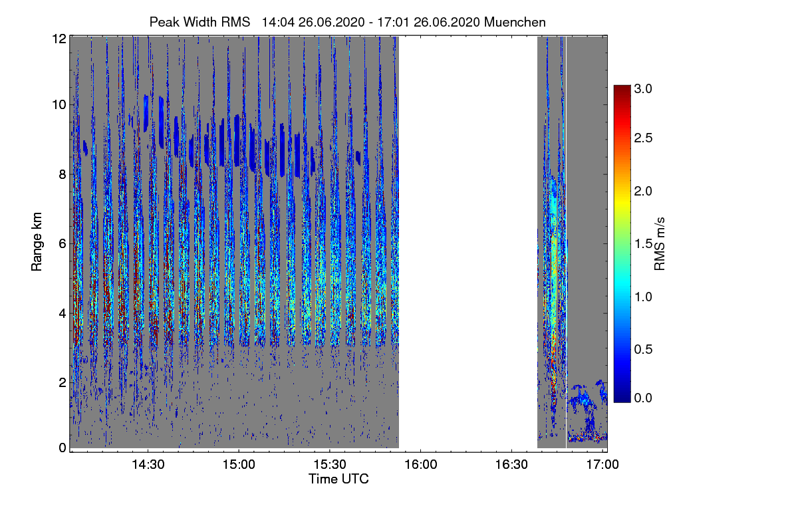Image resolution: width=798 pixels, height=532 pixels.
Task: Click the 10 km range tick label
Action: click(x=59, y=104)
